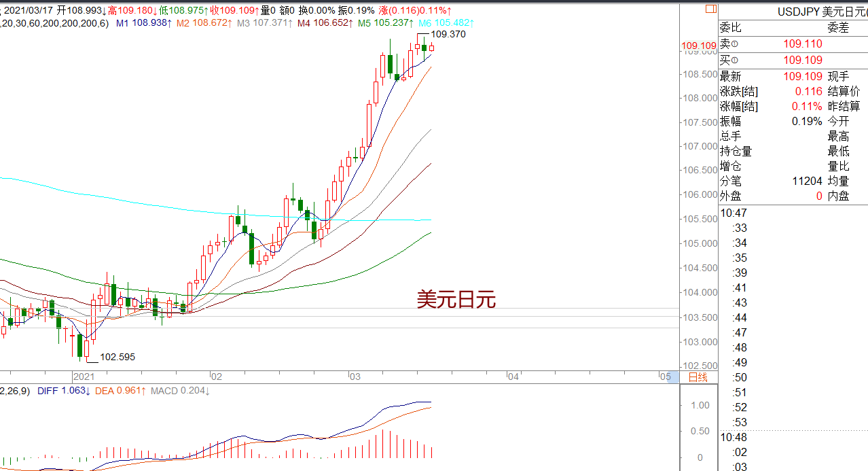Click the M4 106.652 moving average readout
This screenshot has width=868, height=471.
(x=325, y=23)
